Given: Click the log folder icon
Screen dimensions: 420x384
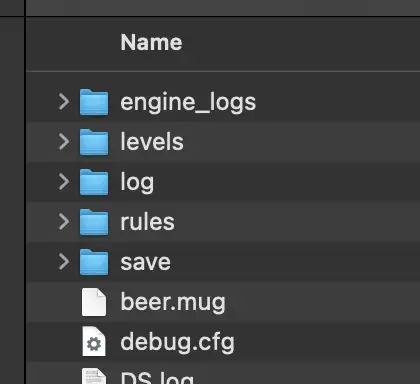Looking at the screenshot, I should (94, 182).
